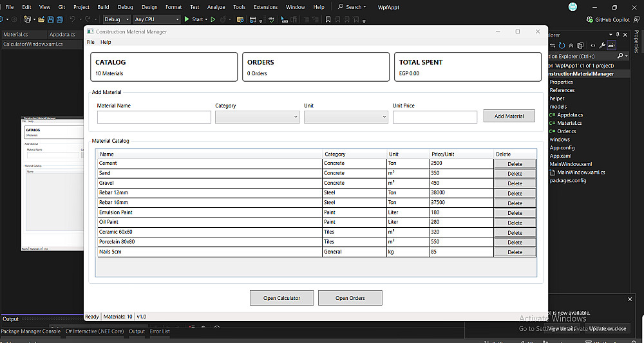
Task: Click the Solution Explorer refresh icon
Action: (x=562, y=46)
